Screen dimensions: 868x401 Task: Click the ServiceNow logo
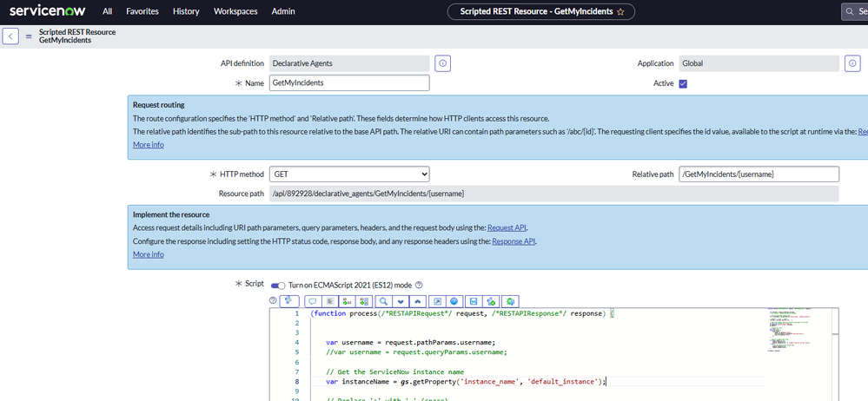(48, 10)
